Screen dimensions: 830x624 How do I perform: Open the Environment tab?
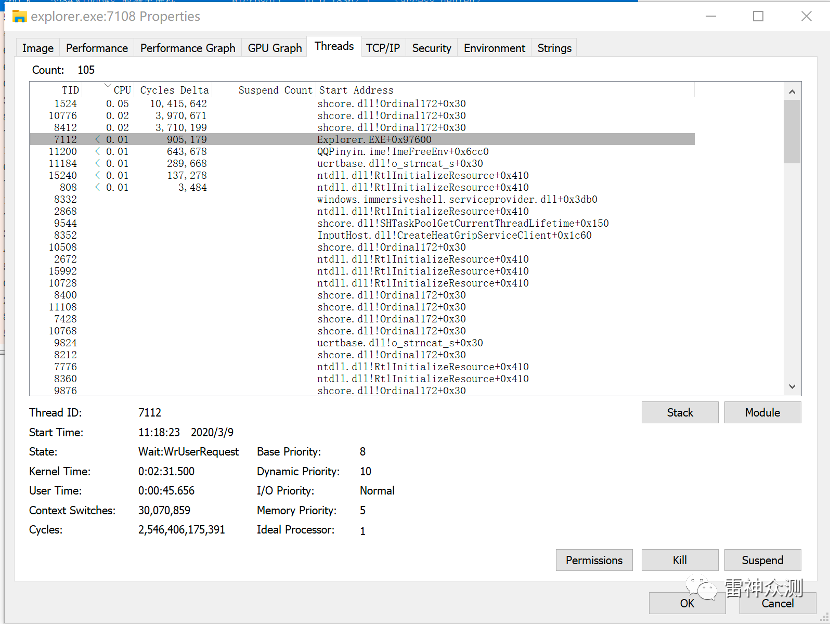point(494,48)
